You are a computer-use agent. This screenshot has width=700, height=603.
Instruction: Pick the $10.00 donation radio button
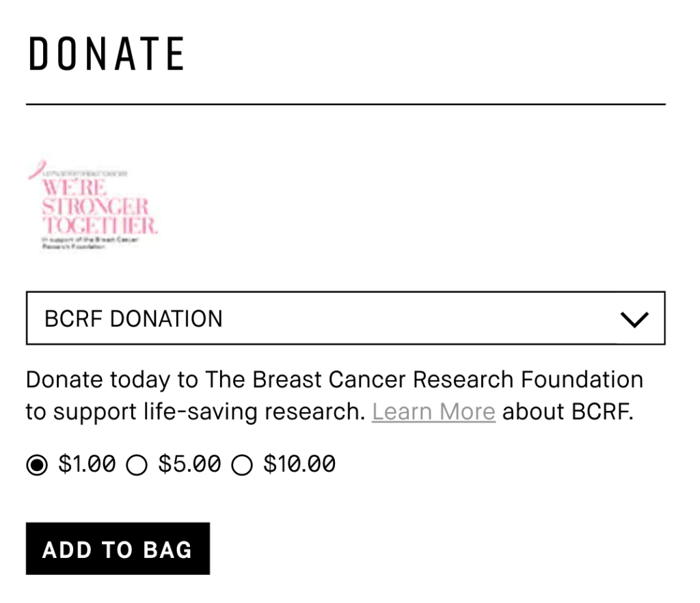pos(242,466)
